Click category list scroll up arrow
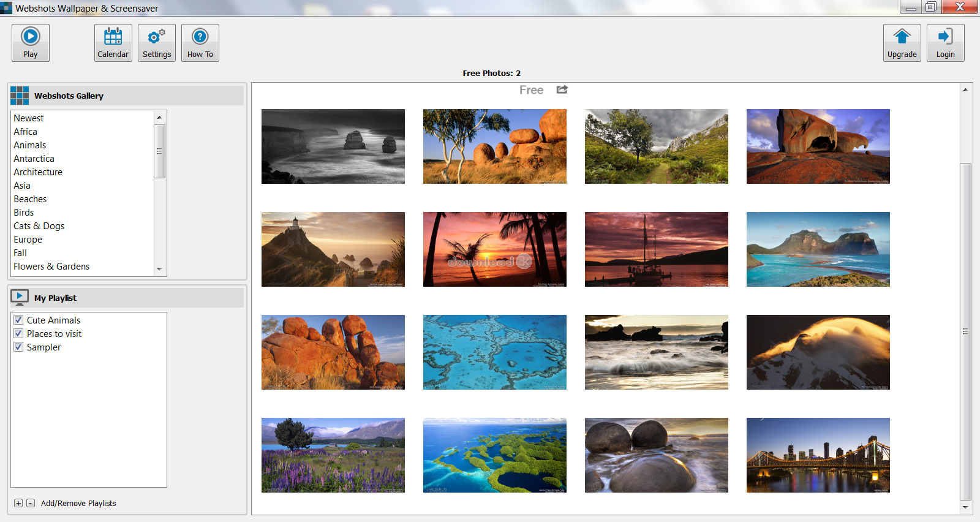 pos(159,117)
